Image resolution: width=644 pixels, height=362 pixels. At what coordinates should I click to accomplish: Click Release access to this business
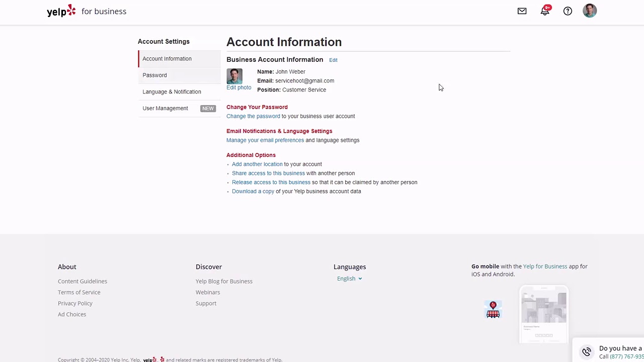(x=271, y=183)
